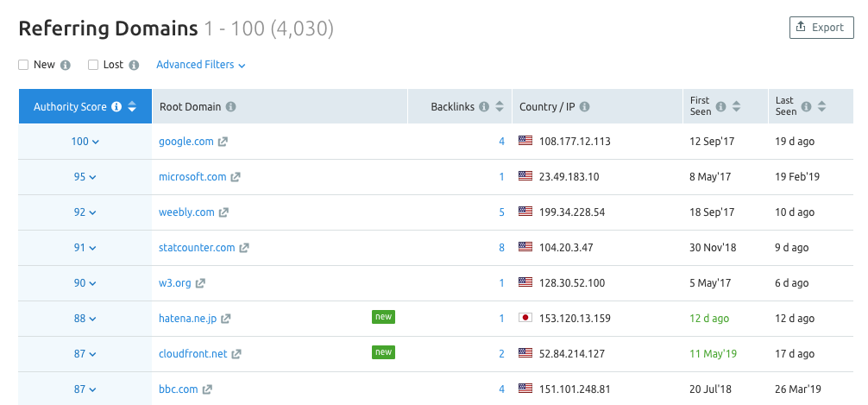868x405 pixels.
Task: Open w3.org domain link
Action: (x=175, y=283)
